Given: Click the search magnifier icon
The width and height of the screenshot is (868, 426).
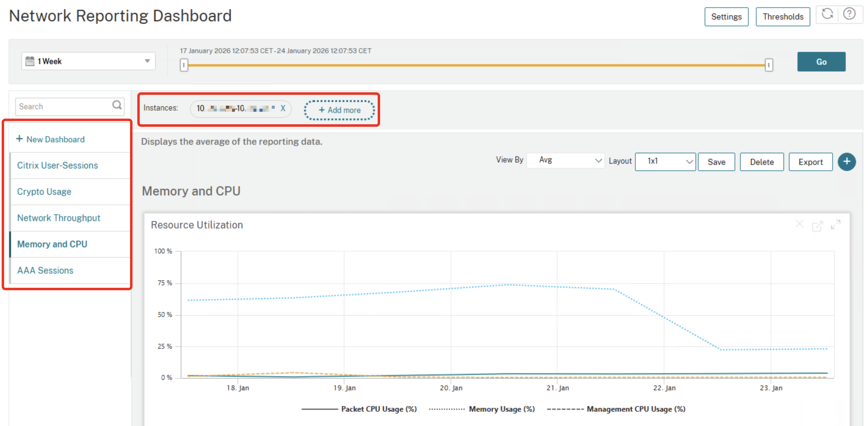Looking at the screenshot, I should point(117,105).
